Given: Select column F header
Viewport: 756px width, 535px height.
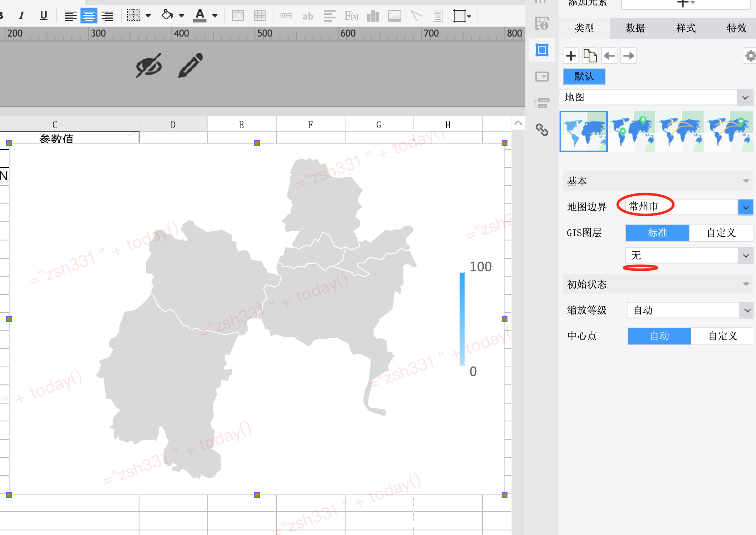Looking at the screenshot, I should 310,125.
